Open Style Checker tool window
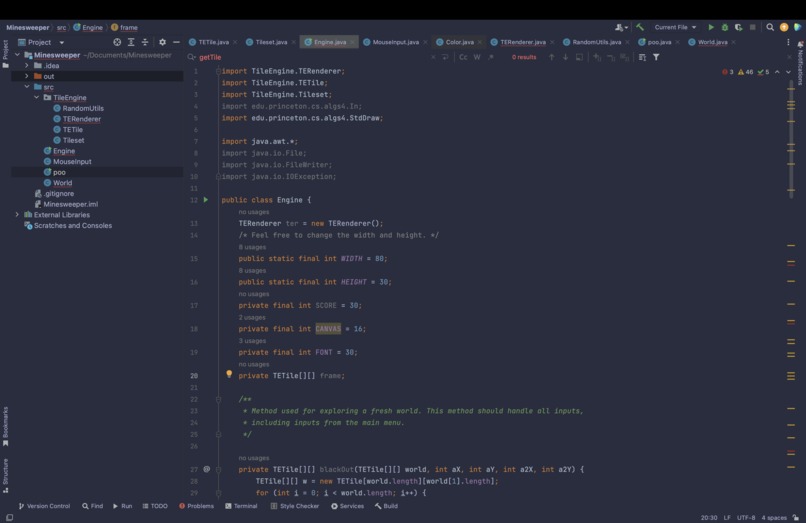The width and height of the screenshot is (806, 523). 295,506
